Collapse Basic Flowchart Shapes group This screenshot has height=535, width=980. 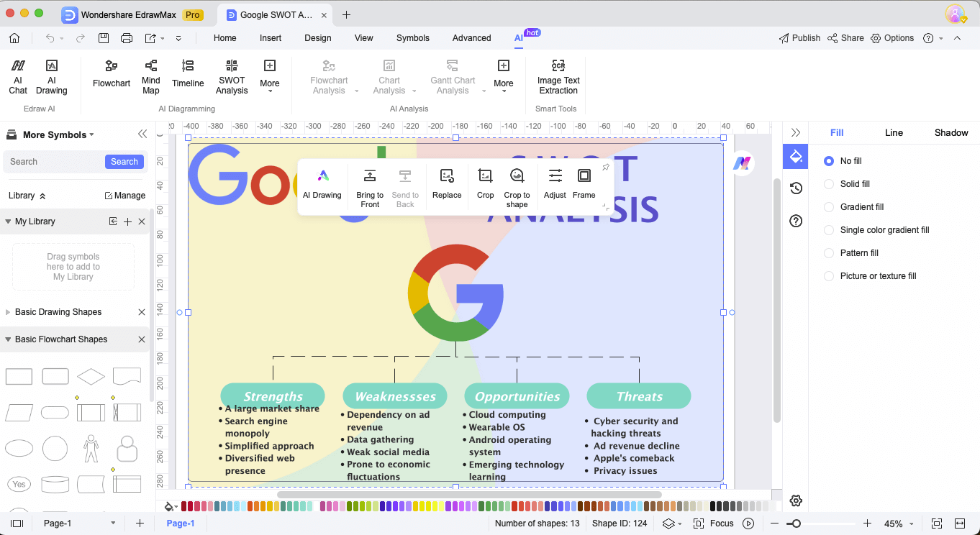[9, 339]
